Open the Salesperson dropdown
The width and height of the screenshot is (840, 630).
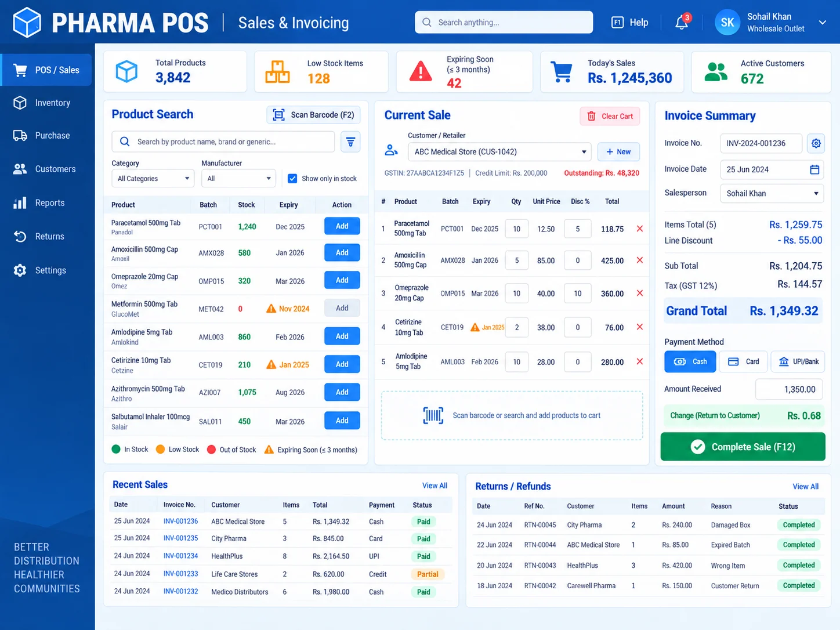point(772,193)
